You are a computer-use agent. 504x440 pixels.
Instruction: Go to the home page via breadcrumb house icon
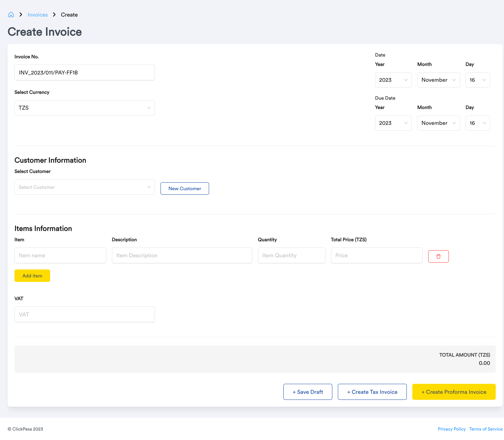[x=11, y=14]
